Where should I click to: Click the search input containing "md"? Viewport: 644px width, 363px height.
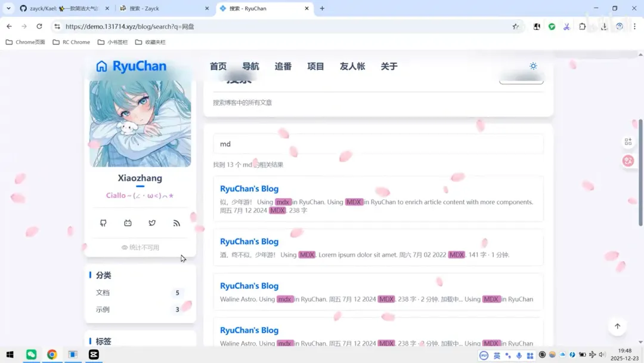point(378,144)
